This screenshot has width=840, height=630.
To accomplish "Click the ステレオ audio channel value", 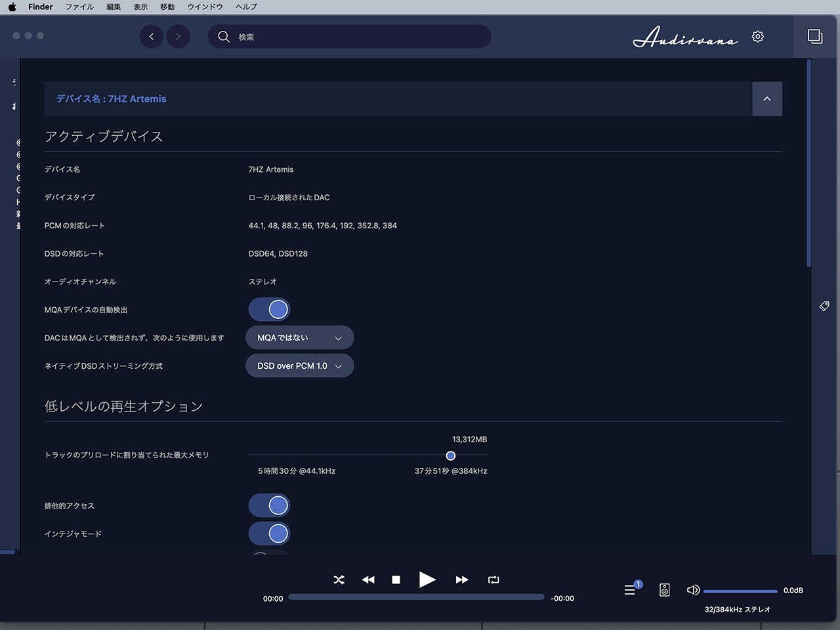I will pos(262,282).
